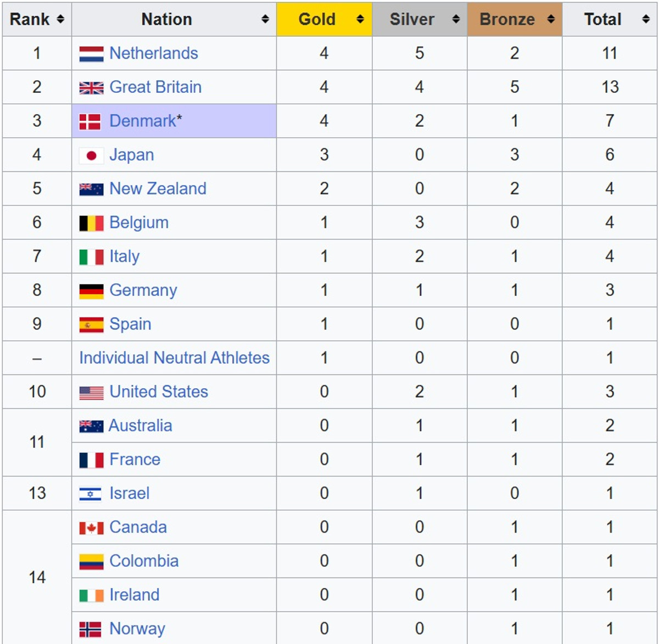The image size is (659, 644).
Task: Click the Norway flag icon
Action: [x=90, y=629]
